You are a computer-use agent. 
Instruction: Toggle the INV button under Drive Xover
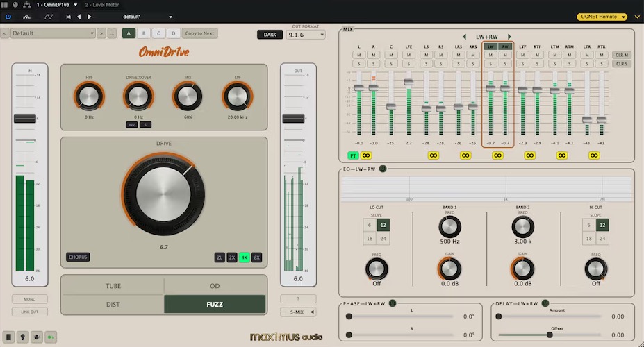[131, 125]
